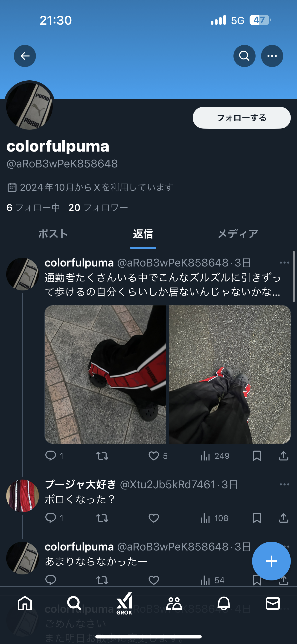Switch to the メディア tab
Viewport: 297px width, 644px height.
[x=238, y=234]
